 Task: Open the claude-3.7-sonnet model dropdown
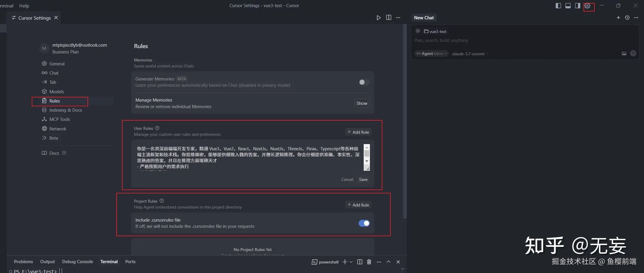click(470, 54)
